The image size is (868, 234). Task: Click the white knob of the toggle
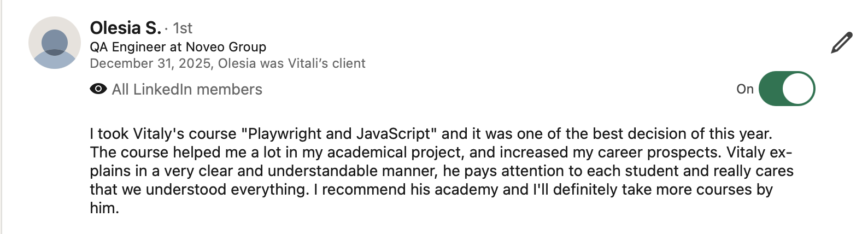click(x=798, y=89)
